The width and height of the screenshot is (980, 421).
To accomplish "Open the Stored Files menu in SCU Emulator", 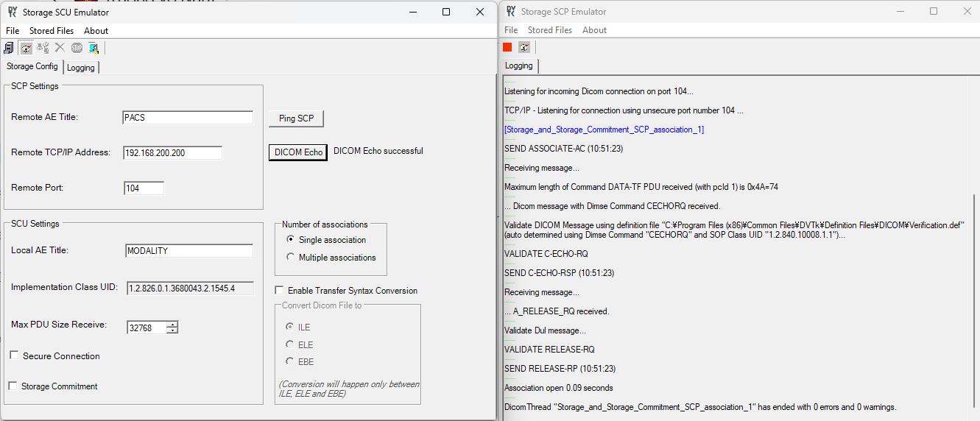I will (x=51, y=31).
